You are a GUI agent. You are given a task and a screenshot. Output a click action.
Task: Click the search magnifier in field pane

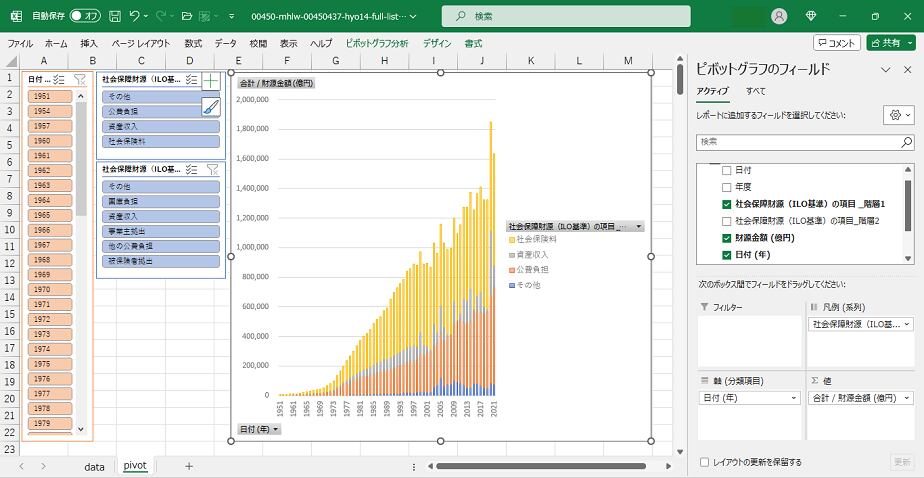[906, 143]
